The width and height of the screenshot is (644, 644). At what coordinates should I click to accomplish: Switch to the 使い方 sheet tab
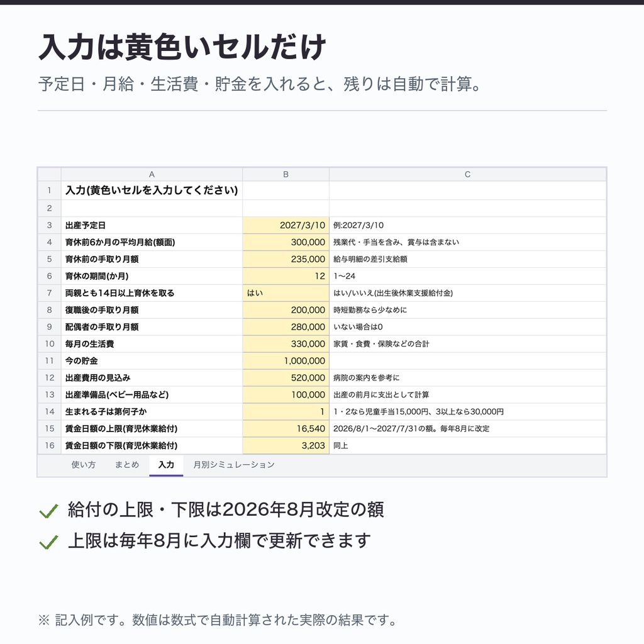84,465
